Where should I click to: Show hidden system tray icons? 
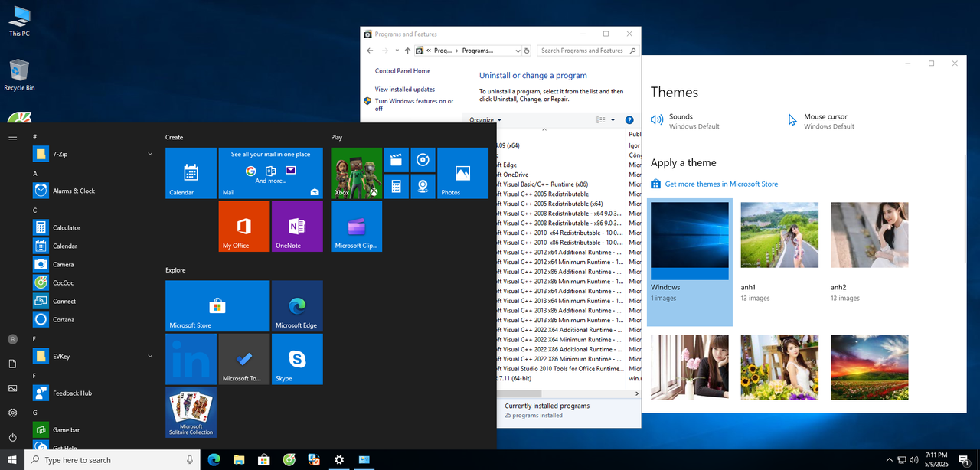(889, 460)
